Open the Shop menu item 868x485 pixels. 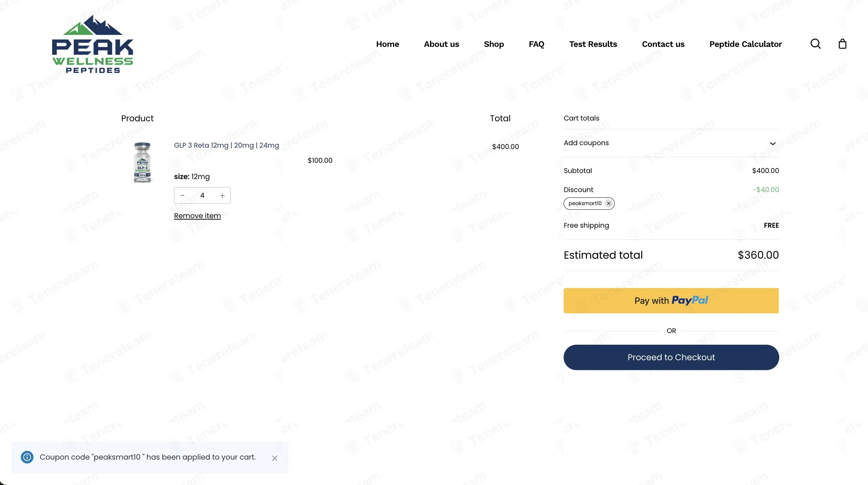[494, 44]
